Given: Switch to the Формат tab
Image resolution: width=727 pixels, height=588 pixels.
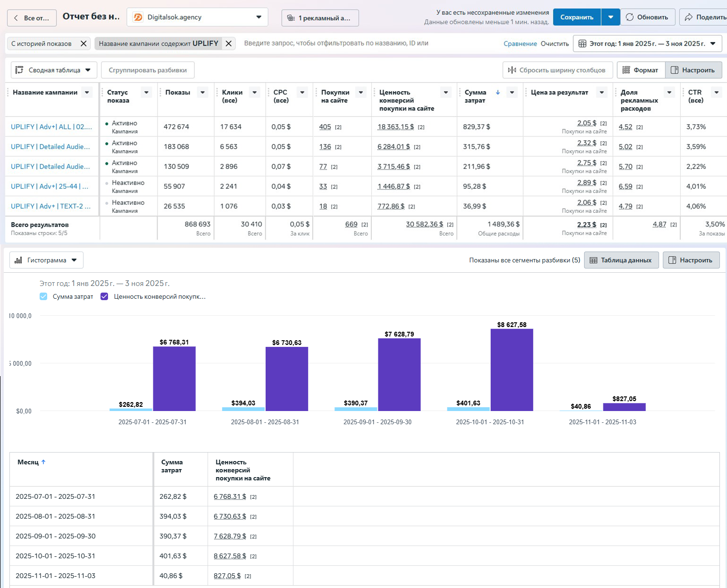Looking at the screenshot, I should [x=641, y=70].
